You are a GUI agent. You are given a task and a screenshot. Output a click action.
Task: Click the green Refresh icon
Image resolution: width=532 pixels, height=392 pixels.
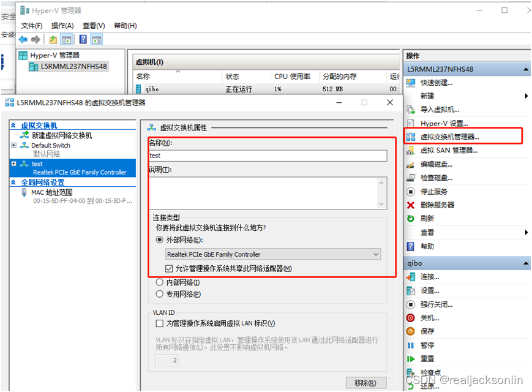pyautogui.click(x=411, y=219)
